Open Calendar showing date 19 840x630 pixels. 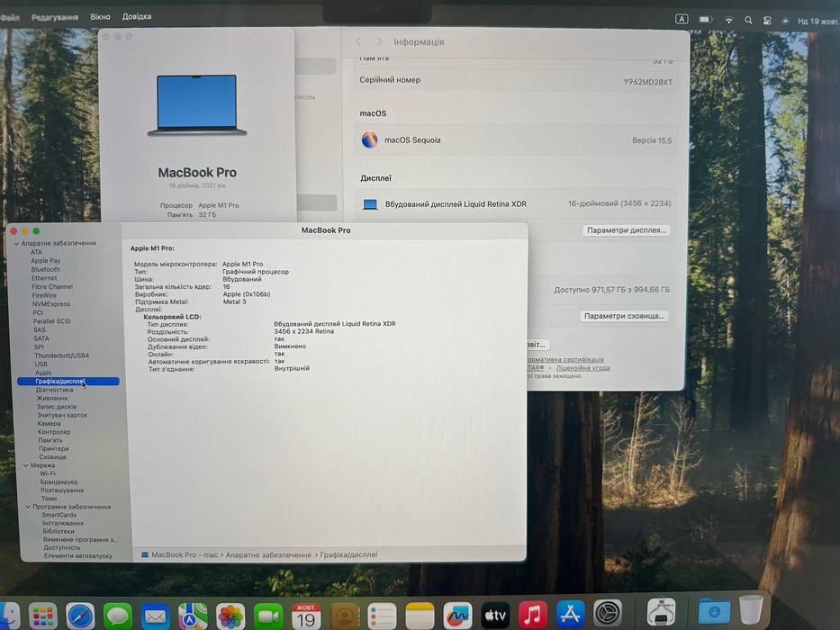coord(306,616)
